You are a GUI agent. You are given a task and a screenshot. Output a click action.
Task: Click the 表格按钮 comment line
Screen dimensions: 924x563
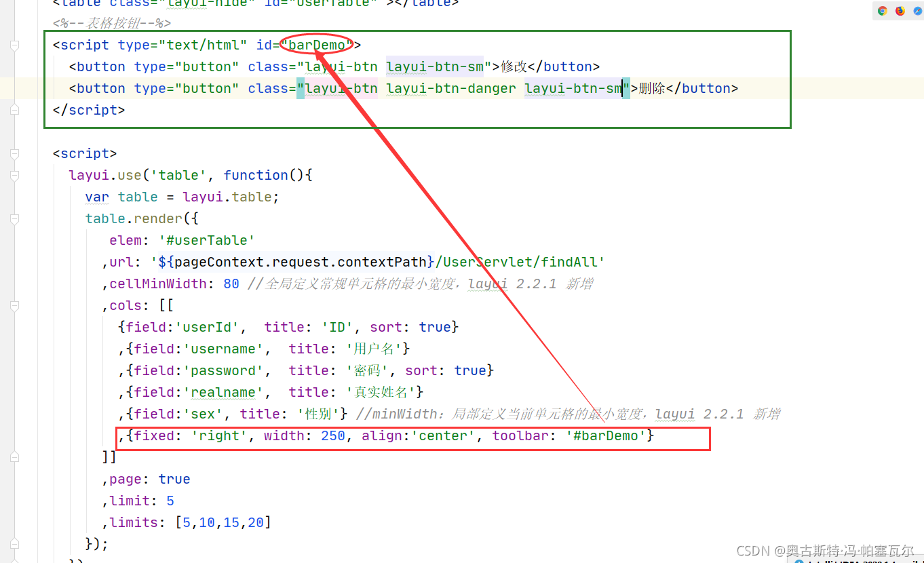point(112,23)
